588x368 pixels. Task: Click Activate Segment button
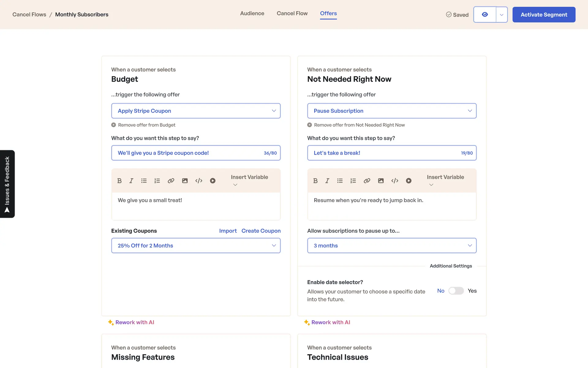pos(544,14)
